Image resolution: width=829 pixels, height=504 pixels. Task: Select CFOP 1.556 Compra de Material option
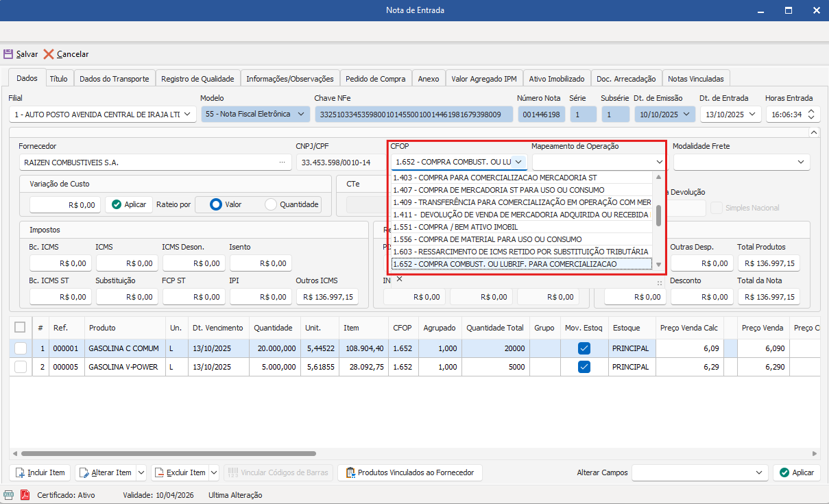[x=487, y=239]
